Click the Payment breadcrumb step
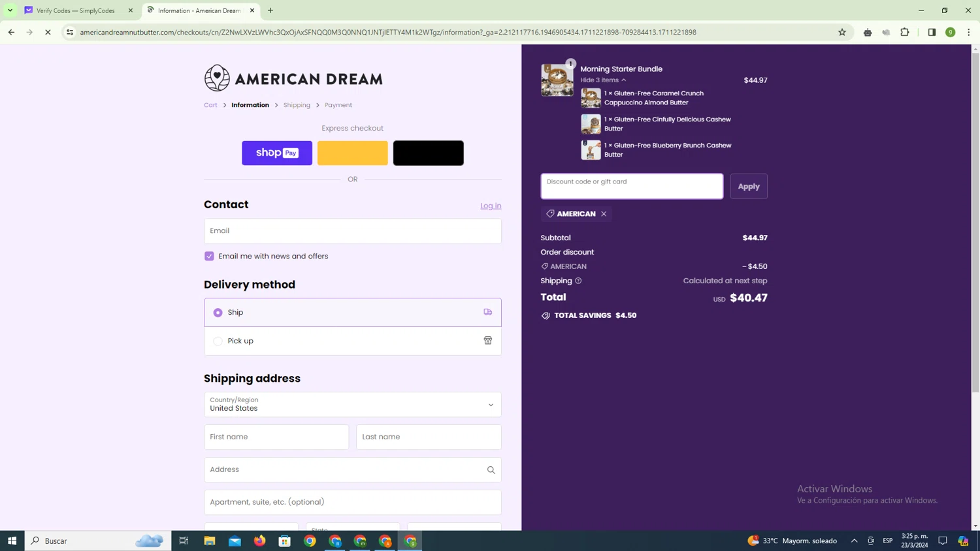 click(338, 105)
